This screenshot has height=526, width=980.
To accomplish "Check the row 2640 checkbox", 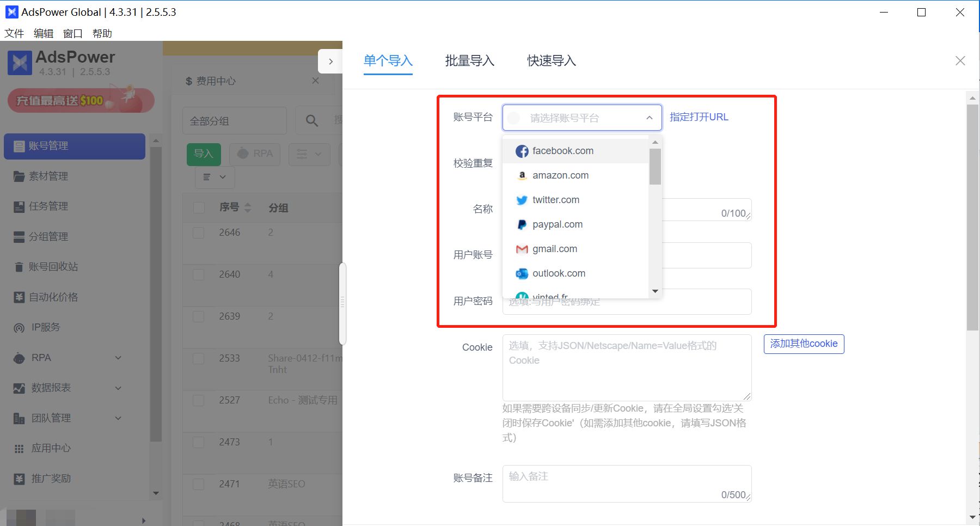I will pyautogui.click(x=199, y=274).
